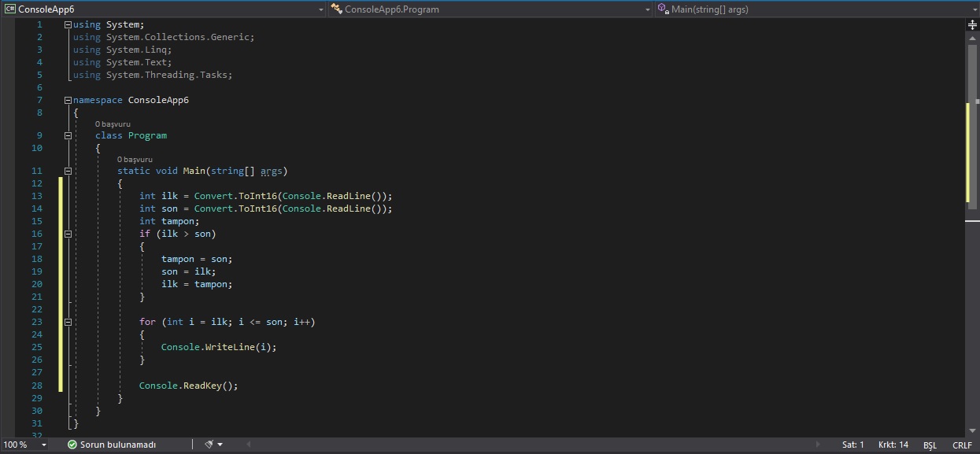Click the 'Console.ReadKey();' statement
Viewport: 980px width, 454px height.
pos(188,386)
